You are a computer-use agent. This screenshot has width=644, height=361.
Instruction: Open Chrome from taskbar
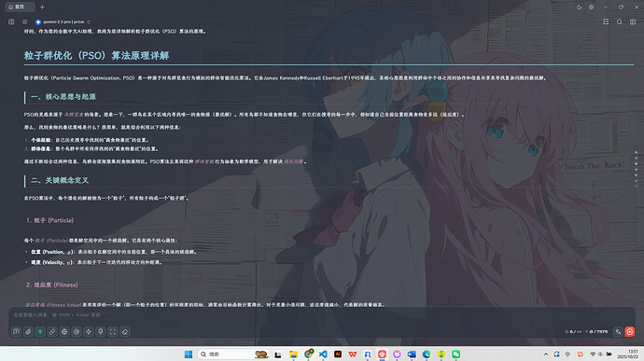(308, 354)
